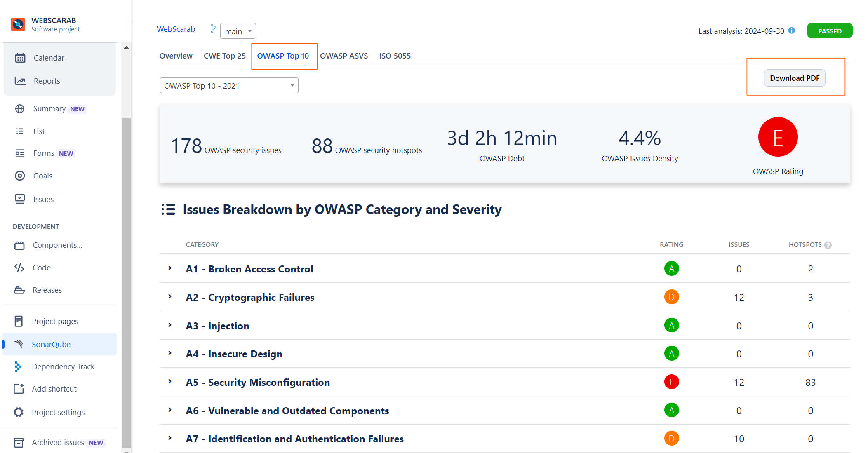Open Reports chart icon in sidebar

pos(20,81)
